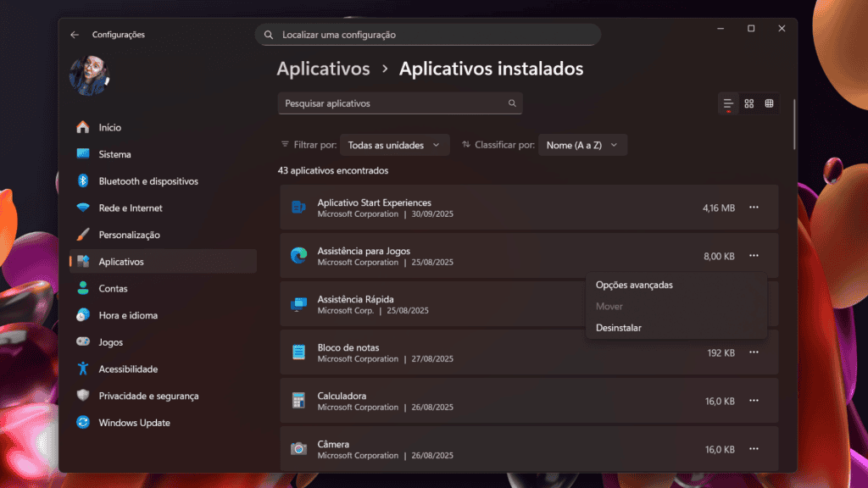Expand the 'Todas as unidades' filter dropdown

(x=394, y=145)
